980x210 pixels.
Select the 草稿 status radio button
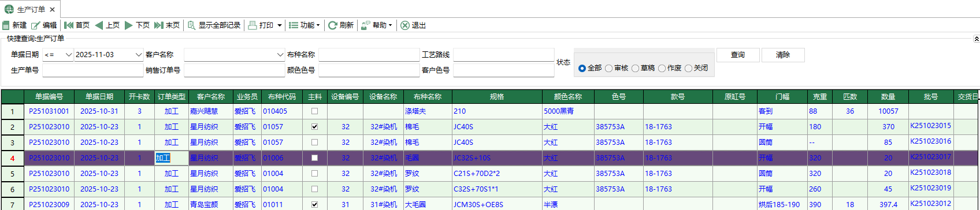pos(635,68)
